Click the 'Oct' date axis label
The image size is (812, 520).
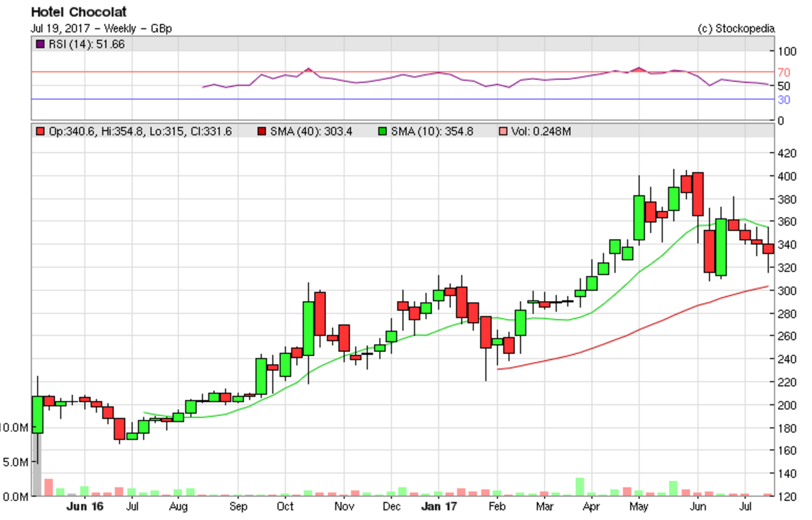285,506
